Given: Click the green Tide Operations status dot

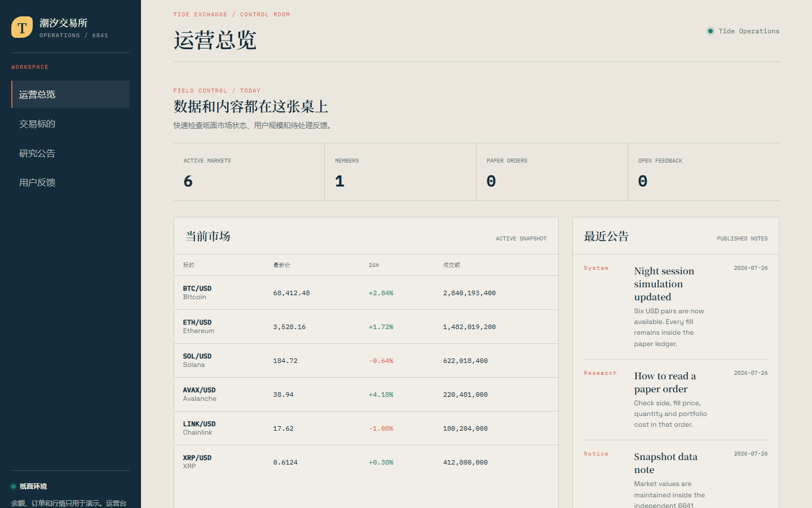Looking at the screenshot, I should pyautogui.click(x=710, y=31).
